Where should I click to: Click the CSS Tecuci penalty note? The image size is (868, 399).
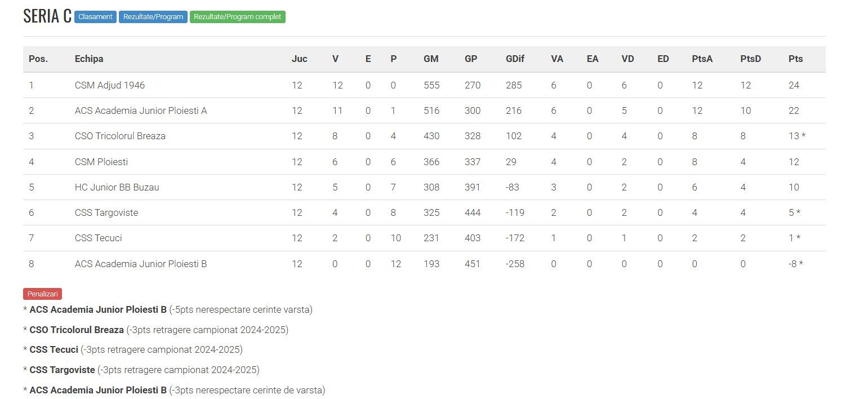(x=133, y=349)
